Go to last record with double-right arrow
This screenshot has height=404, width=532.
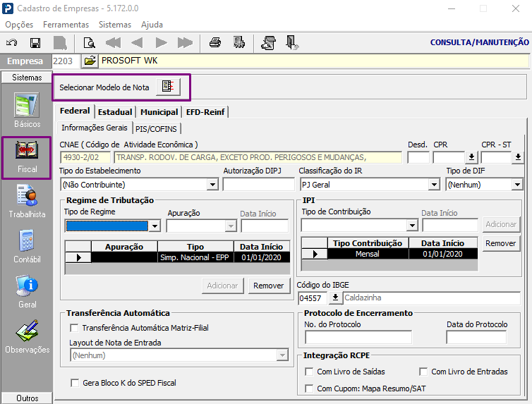click(x=185, y=43)
